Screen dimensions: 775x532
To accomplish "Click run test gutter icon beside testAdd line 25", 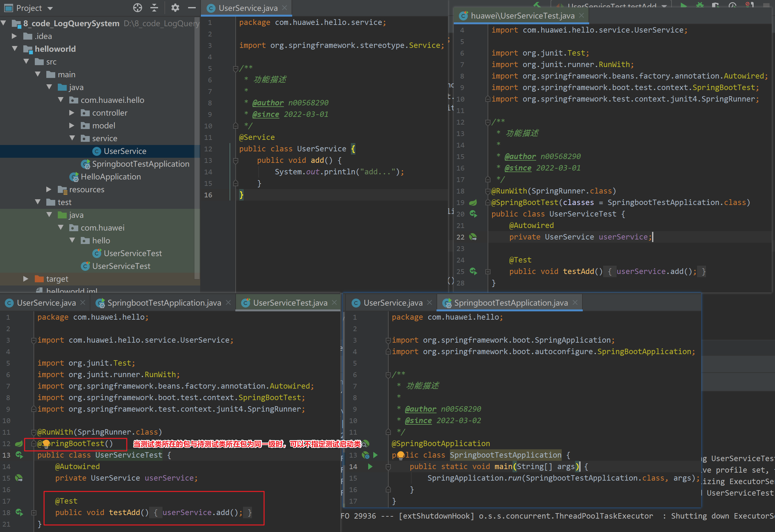I will [x=473, y=271].
